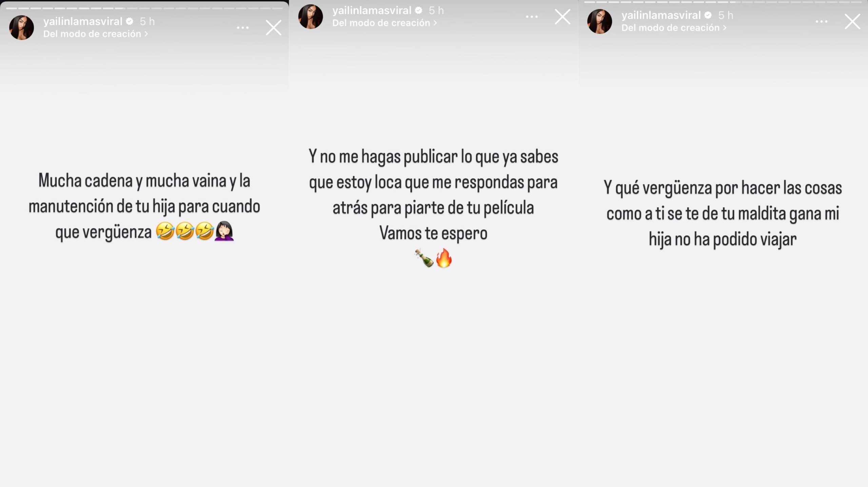Open the three-dot menu on the left story
Image resolution: width=868 pixels, height=487 pixels.
[243, 27]
